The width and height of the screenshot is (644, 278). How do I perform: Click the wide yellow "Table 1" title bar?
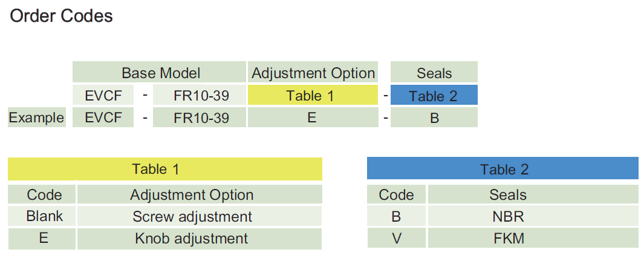click(164, 169)
